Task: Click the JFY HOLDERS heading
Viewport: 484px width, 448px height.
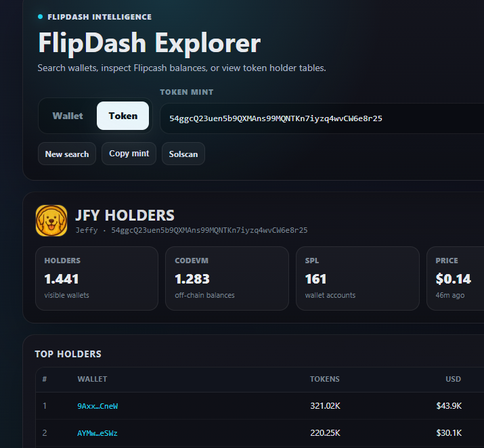Action: (x=125, y=215)
